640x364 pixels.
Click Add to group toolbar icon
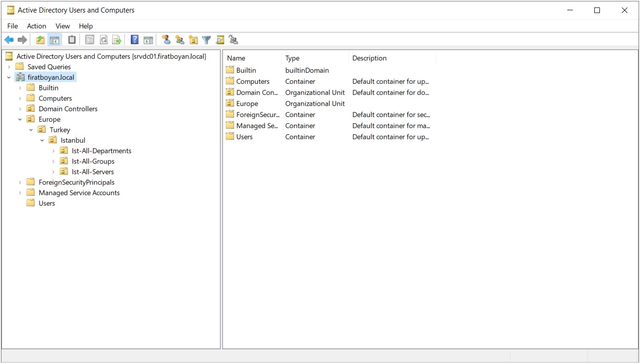(x=234, y=40)
